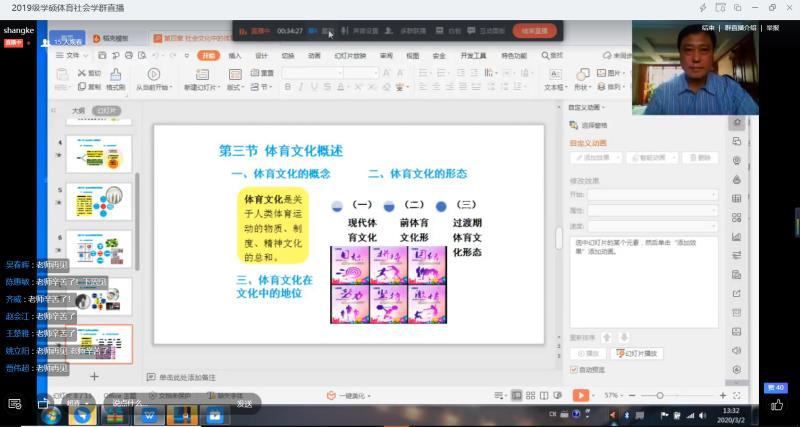800x427 pixels.
Task: Click the Shapes (形状) icon
Action: pos(582,74)
